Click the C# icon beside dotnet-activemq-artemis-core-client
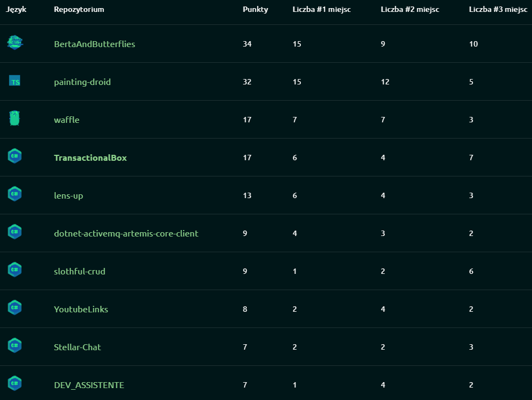 coord(15,232)
